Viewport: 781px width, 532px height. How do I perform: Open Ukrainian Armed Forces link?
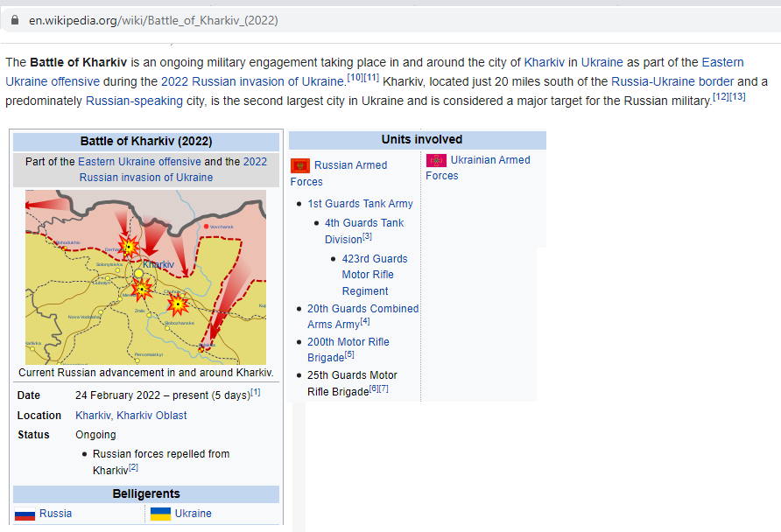tap(478, 168)
